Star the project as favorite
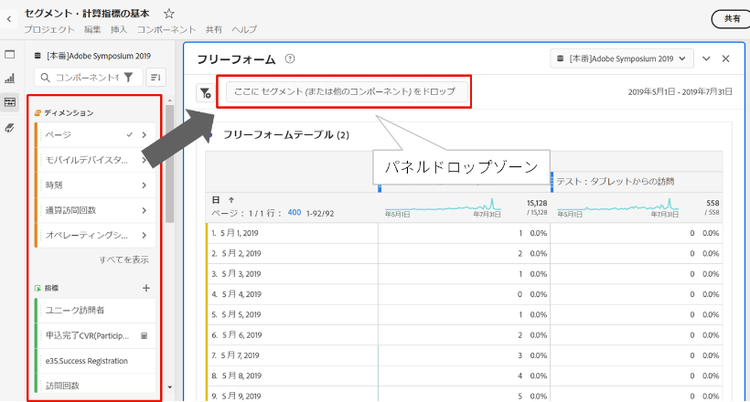The image size is (750, 402). [x=169, y=14]
